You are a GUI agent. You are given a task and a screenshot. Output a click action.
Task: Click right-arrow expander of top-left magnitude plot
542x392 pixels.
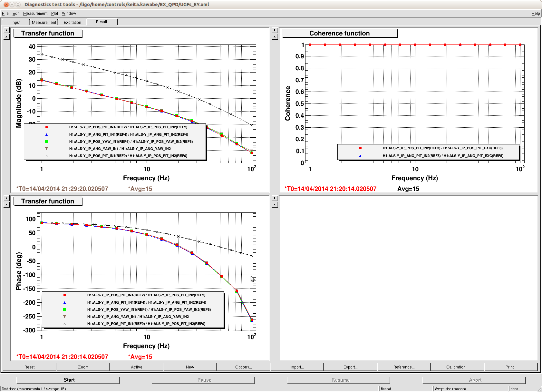(6, 30)
